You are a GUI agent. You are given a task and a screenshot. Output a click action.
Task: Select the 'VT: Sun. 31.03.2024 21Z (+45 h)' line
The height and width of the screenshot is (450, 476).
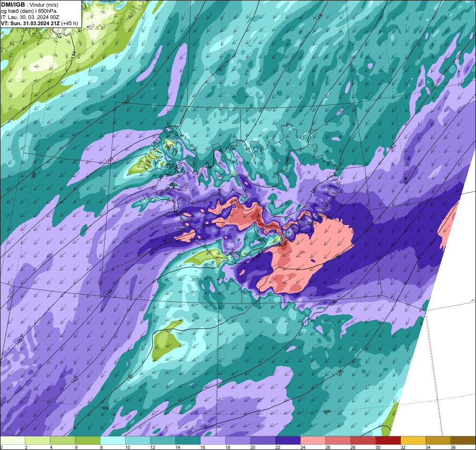(x=40, y=23)
